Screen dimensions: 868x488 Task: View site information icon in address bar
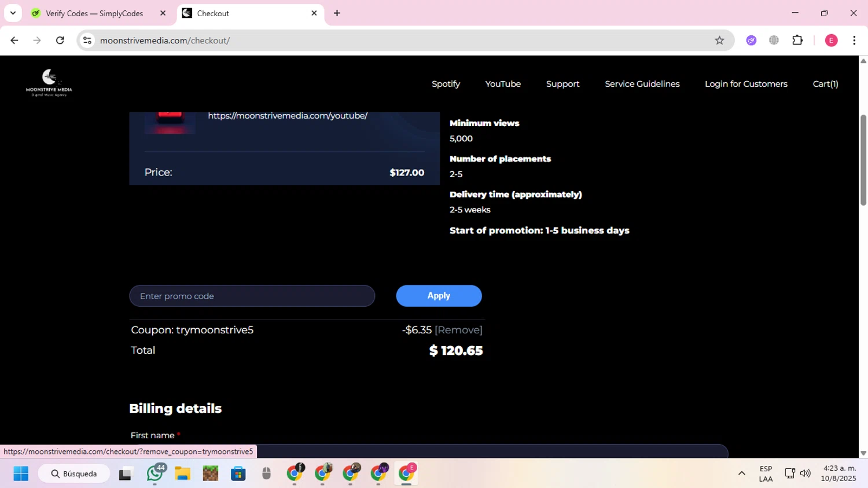coord(87,41)
